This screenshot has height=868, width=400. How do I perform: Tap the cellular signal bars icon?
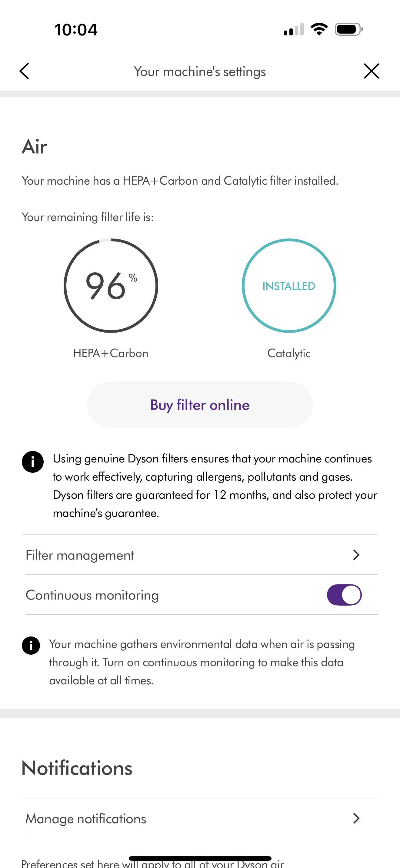click(x=294, y=30)
